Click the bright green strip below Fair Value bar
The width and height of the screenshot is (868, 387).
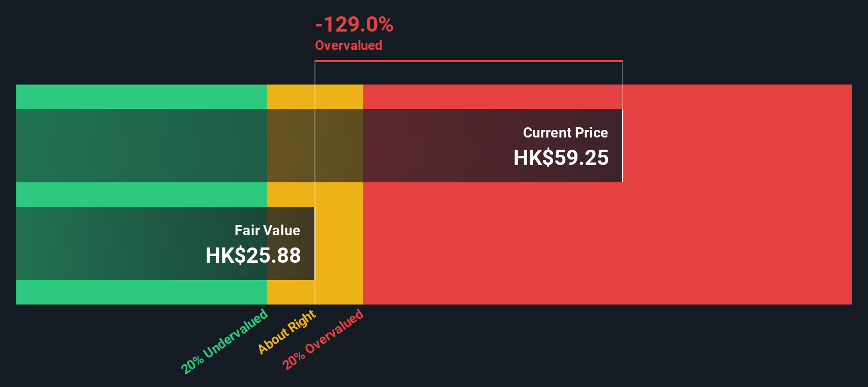pyautogui.click(x=141, y=292)
